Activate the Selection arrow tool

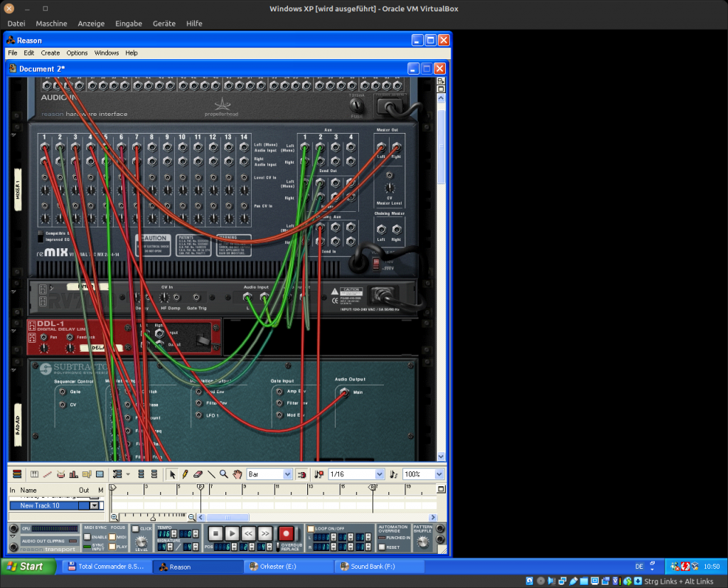point(172,474)
